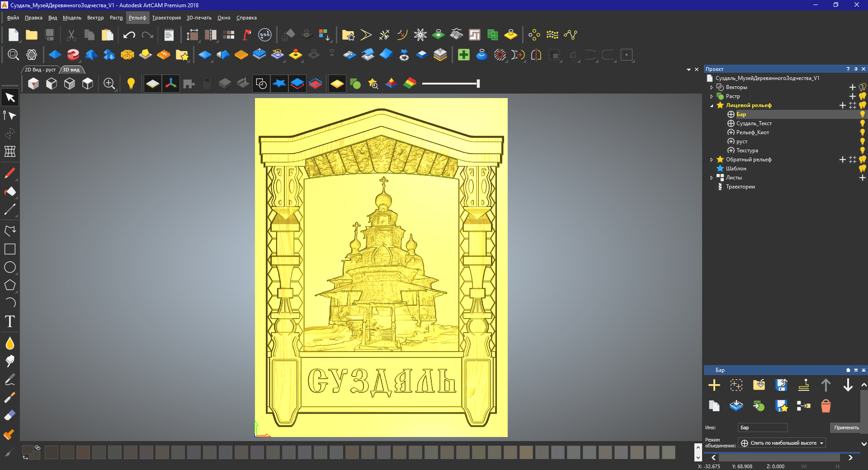Screen dimensions: 868x470
Task: Duplicate the layer with copy icon
Action: click(x=714, y=406)
